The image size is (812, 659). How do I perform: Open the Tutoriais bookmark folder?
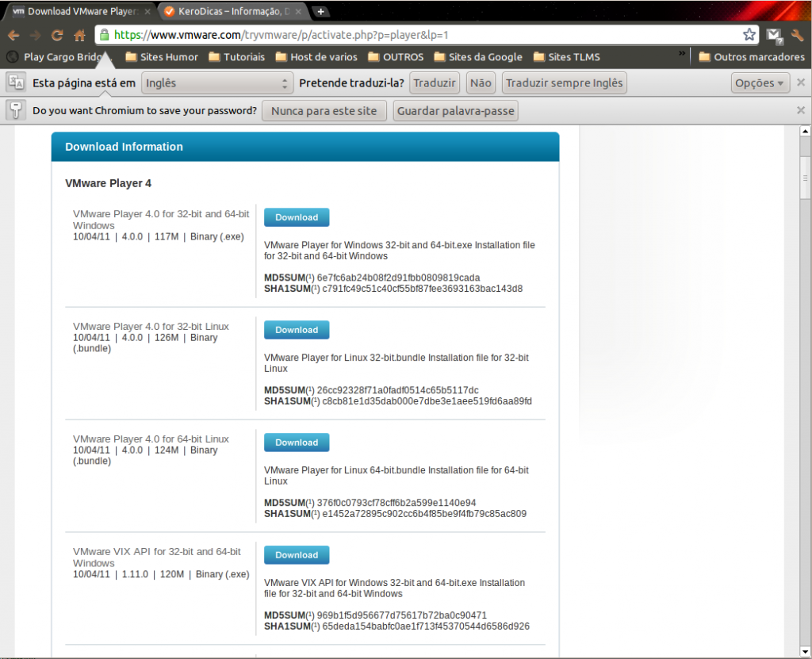pyautogui.click(x=236, y=57)
